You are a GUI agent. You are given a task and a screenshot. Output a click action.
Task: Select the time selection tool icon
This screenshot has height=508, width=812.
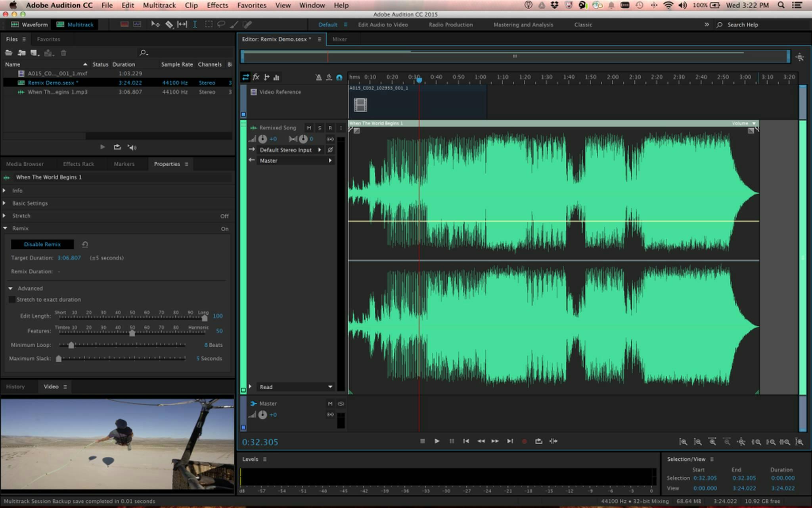point(194,25)
